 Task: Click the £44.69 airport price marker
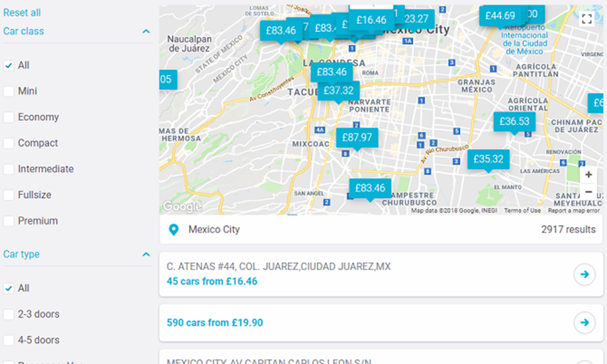click(x=500, y=16)
